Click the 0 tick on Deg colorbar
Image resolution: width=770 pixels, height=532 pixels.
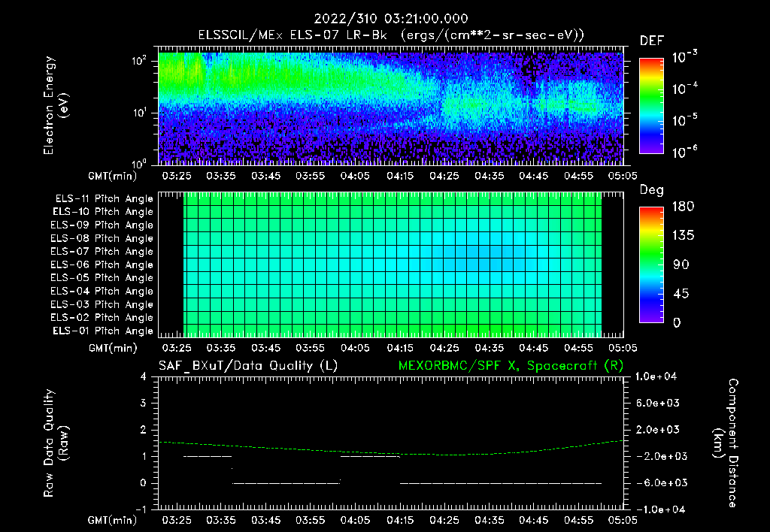point(677,323)
